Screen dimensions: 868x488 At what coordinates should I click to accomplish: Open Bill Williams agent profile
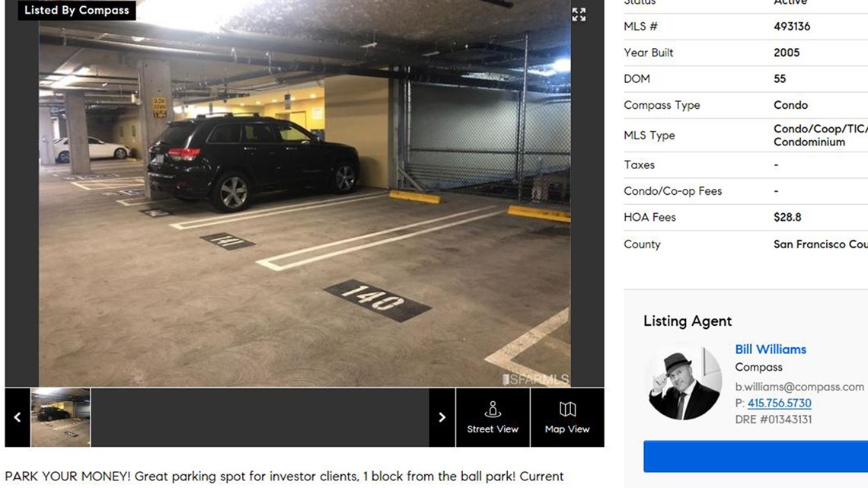(x=770, y=349)
